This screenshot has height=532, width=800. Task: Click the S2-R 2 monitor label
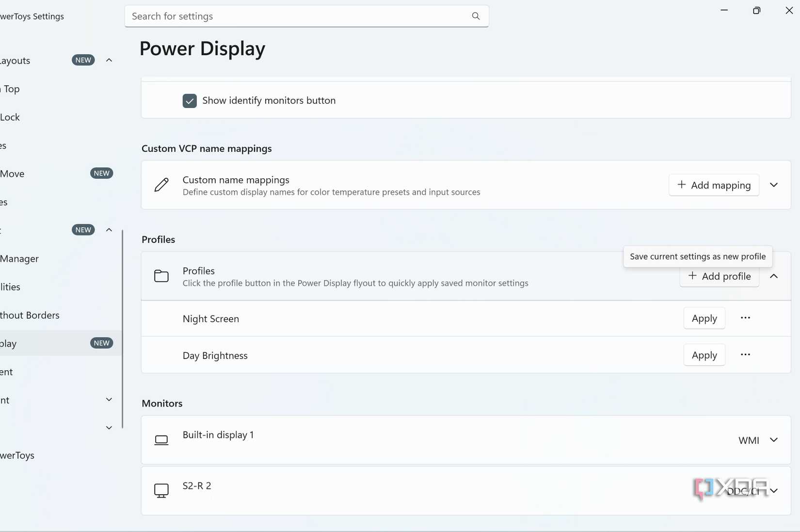pyautogui.click(x=197, y=485)
